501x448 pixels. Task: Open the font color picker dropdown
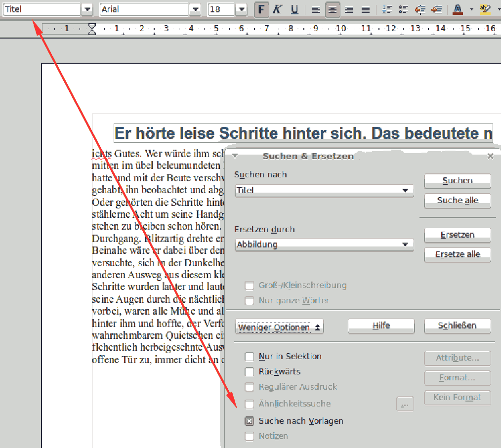click(472, 9)
